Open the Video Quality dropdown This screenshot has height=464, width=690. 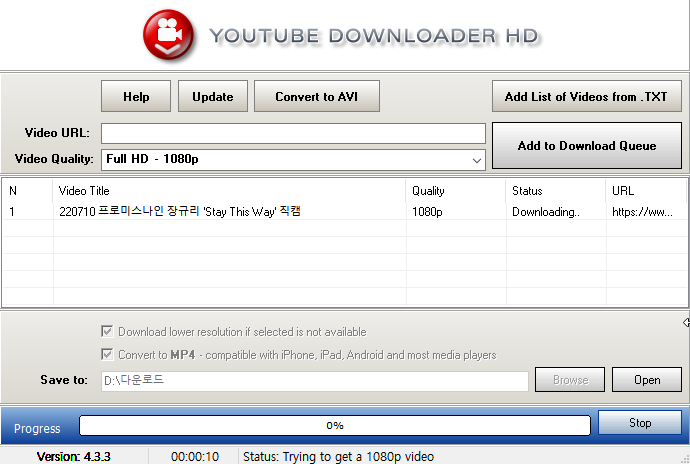[293, 159]
